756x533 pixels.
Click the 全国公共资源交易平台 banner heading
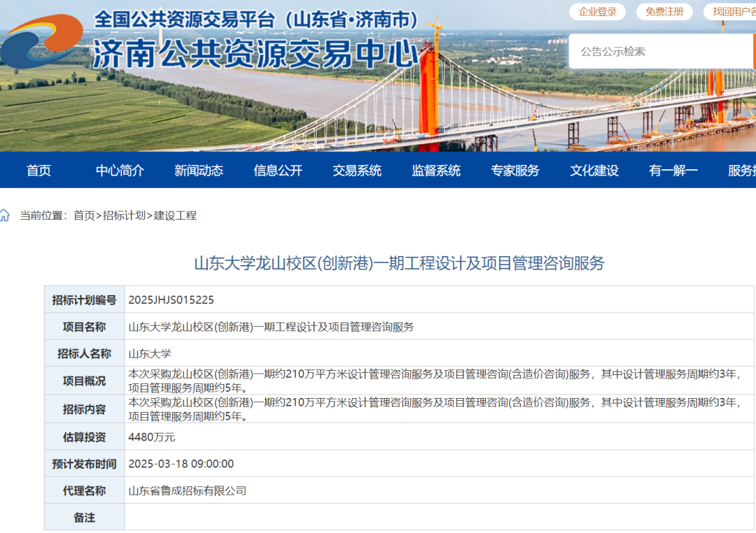(x=256, y=20)
